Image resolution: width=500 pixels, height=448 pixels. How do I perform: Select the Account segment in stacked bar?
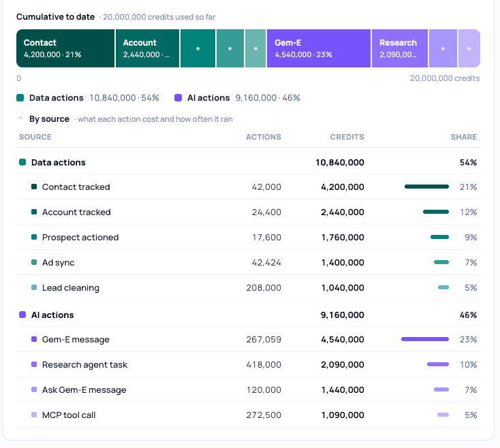[x=147, y=48]
